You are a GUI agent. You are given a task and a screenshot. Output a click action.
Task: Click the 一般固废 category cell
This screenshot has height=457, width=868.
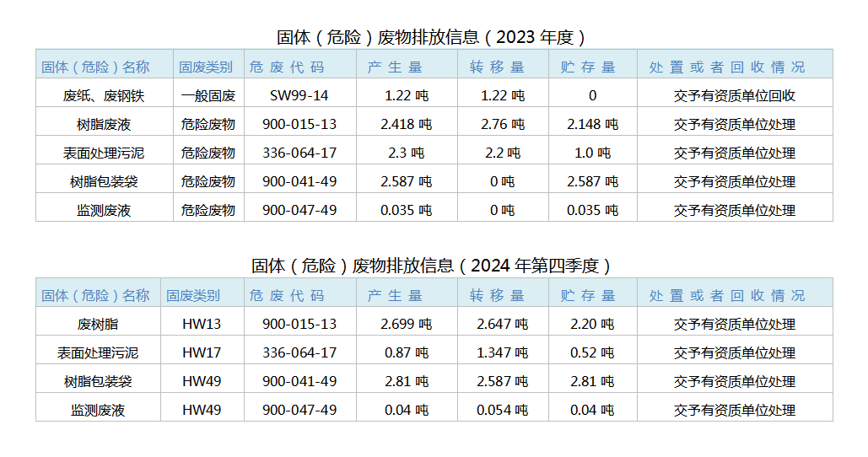(x=208, y=96)
